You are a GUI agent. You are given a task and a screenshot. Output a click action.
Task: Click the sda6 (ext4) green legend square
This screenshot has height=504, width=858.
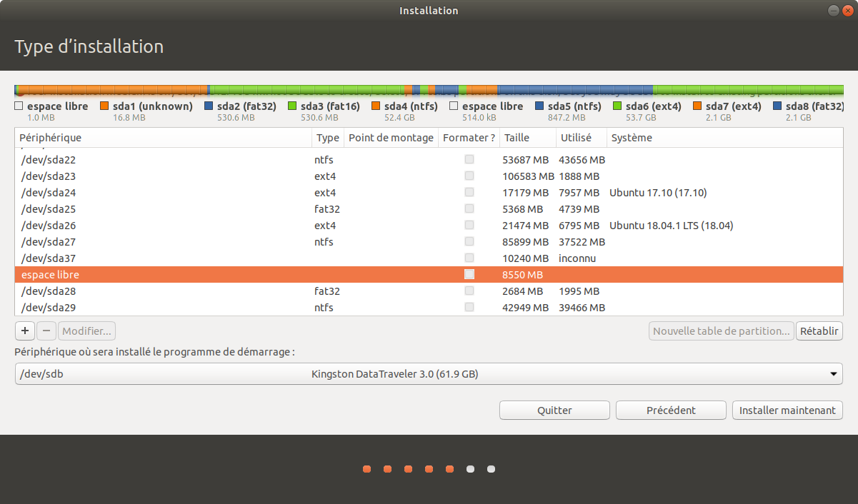pos(618,106)
